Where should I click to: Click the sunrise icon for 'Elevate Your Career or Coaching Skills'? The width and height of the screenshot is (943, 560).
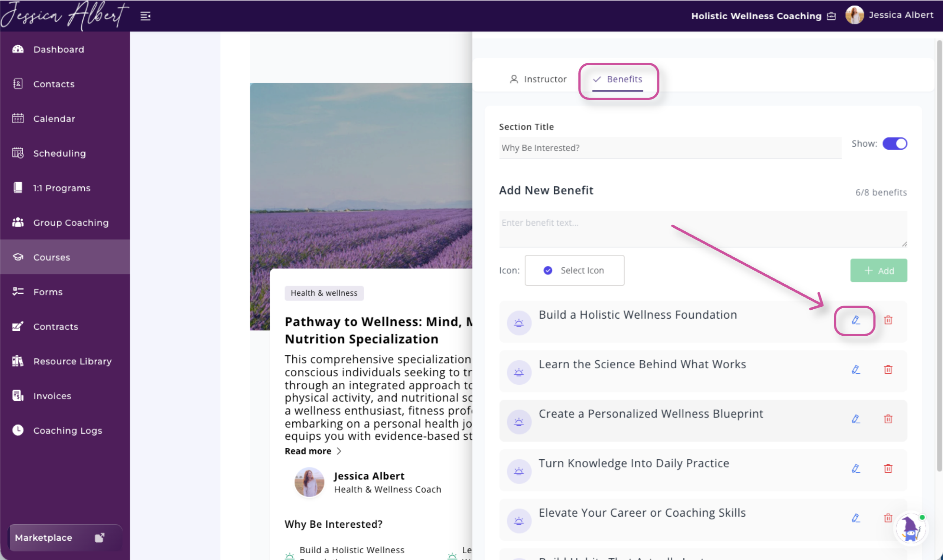point(519,521)
